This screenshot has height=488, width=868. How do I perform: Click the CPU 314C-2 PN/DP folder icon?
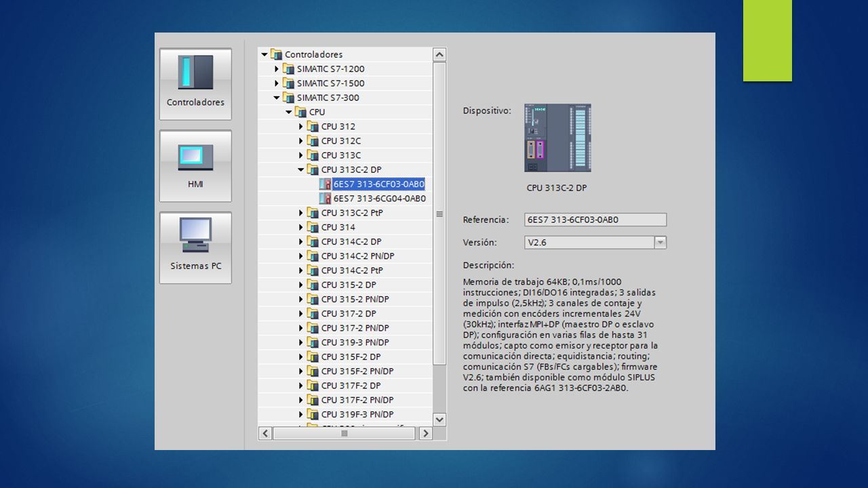tap(313, 256)
